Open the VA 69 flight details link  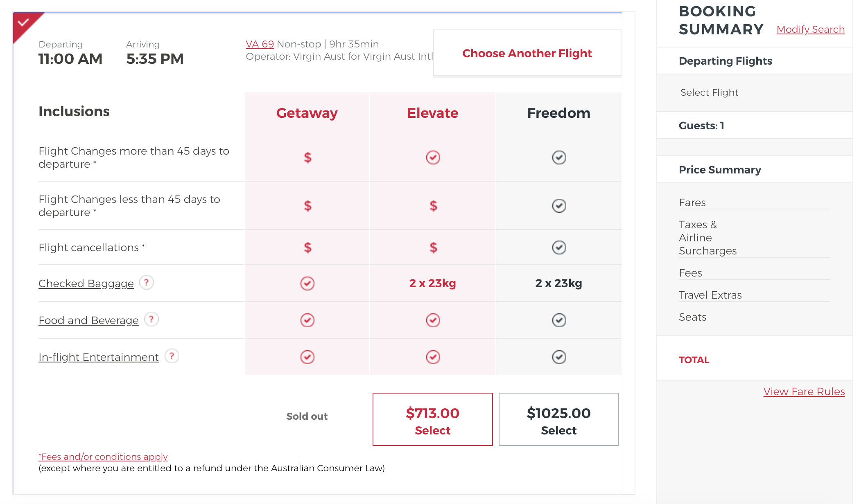(260, 44)
